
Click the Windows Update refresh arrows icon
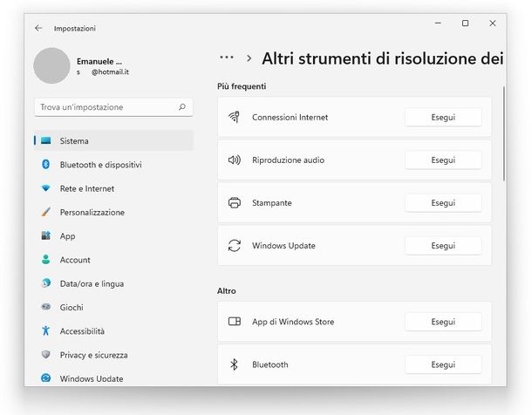[235, 246]
